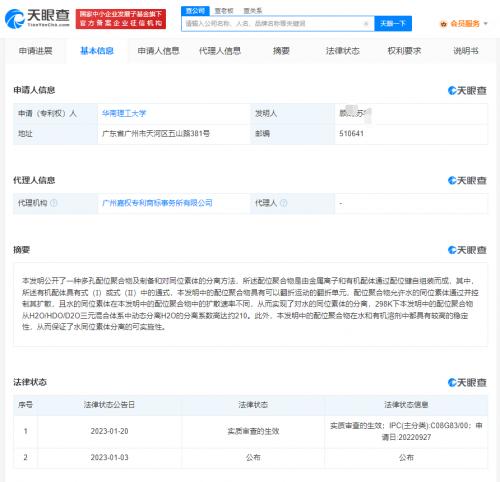This screenshot has height=482, width=500.
Task: Click the 申请人信息 section heading
Action: 34,90
